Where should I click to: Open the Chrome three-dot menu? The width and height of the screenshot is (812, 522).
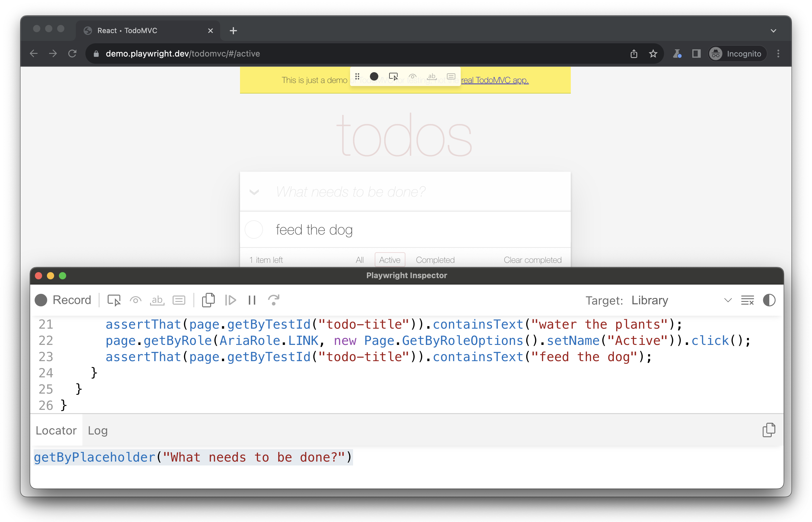tap(778, 54)
